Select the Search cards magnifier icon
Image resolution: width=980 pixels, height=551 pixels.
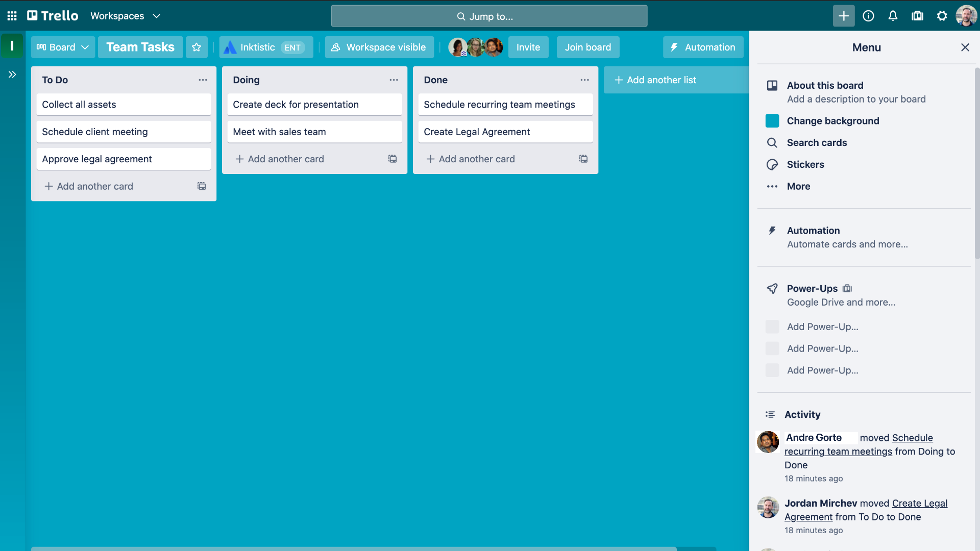click(771, 142)
